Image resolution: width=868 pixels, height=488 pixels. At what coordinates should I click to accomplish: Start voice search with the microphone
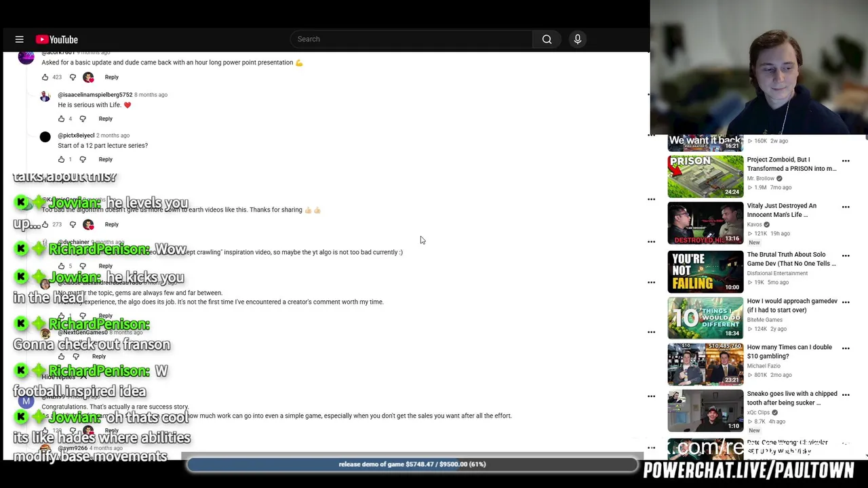pos(578,39)
